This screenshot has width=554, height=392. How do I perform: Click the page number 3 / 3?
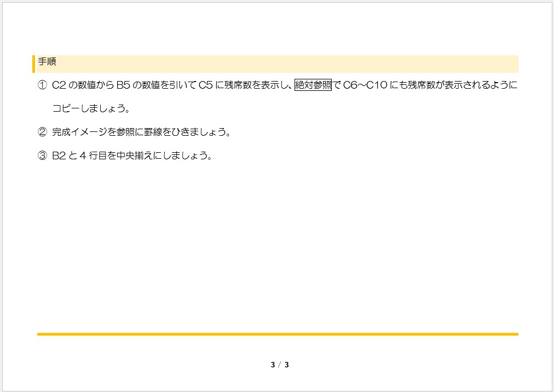(280, 365)
